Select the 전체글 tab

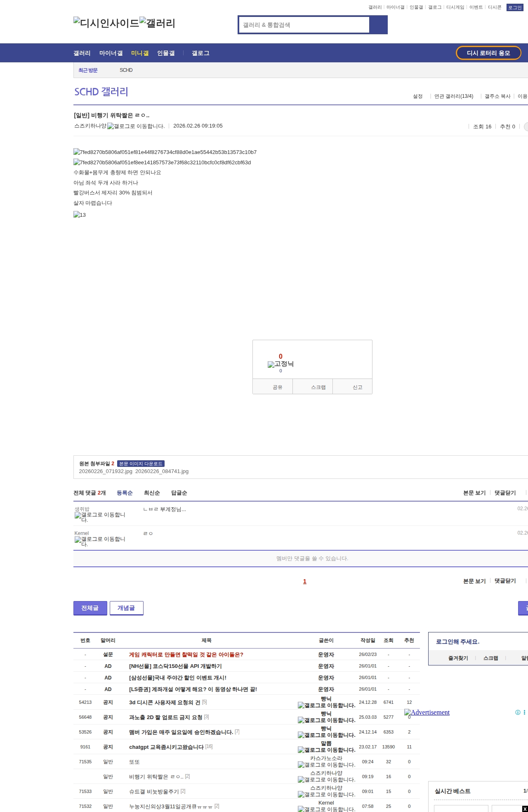point(90,608)
